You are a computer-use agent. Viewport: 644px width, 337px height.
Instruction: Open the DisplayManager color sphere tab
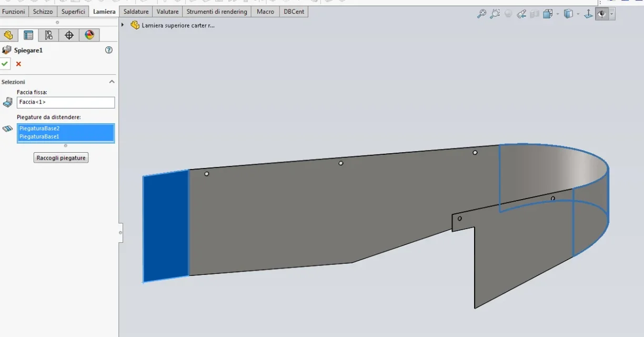(89, 35)
